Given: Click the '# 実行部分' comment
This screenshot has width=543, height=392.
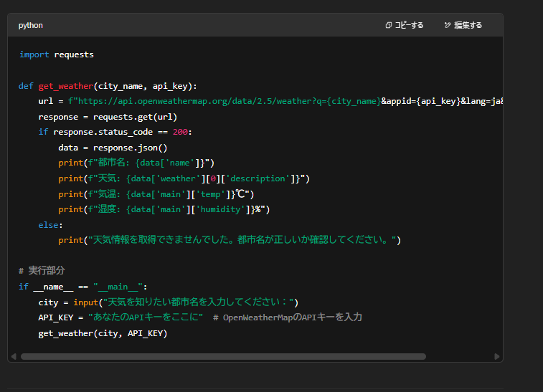Looking at the screenshot, I should pyautogui.click(x=42, y=271).
